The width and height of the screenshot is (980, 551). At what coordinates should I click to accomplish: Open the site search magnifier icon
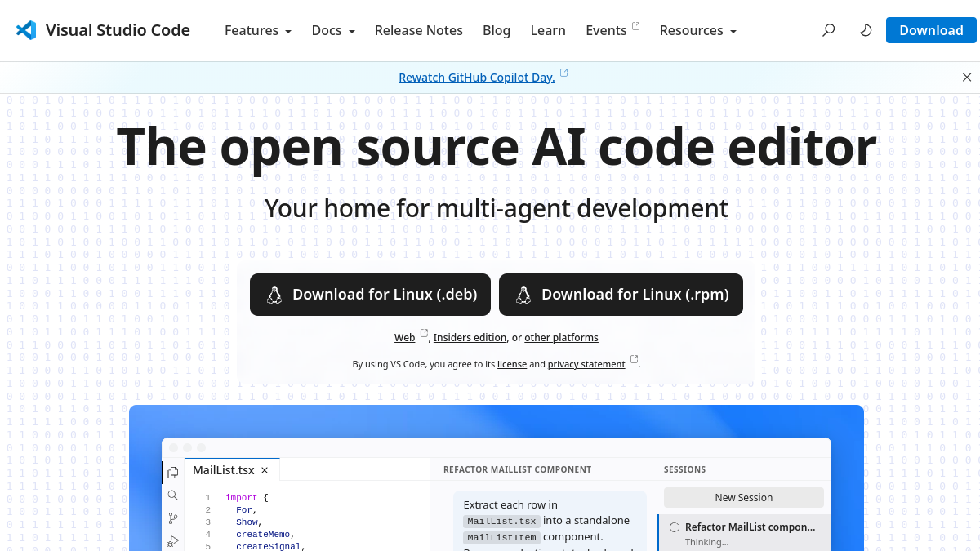(829, 30)
